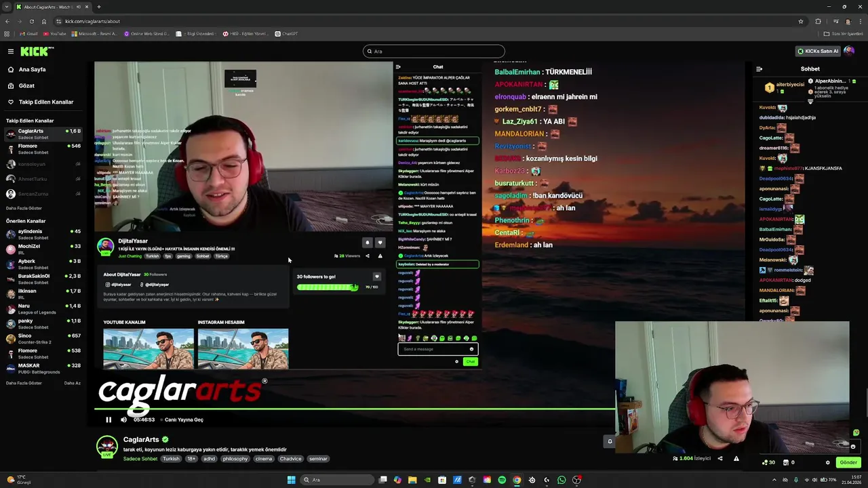Select the seminar tag

318,459
